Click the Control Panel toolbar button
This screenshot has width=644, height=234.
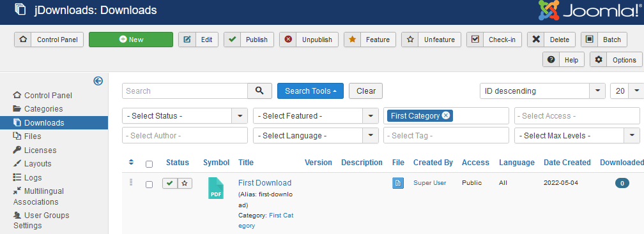coord(49,40)
